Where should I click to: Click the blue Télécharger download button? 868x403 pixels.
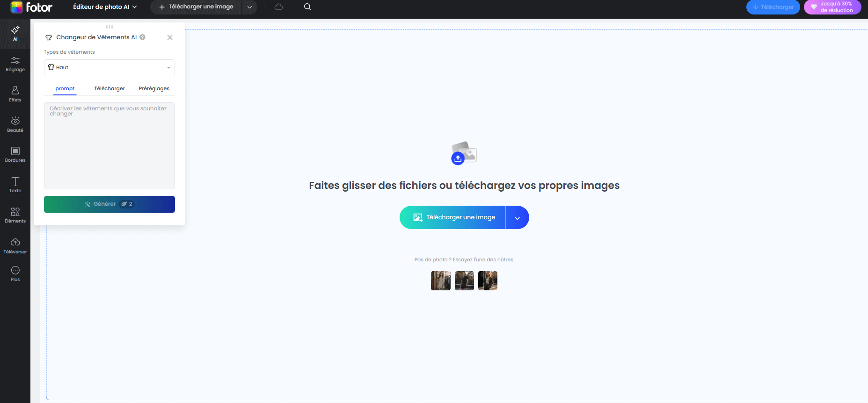point(773,7)
